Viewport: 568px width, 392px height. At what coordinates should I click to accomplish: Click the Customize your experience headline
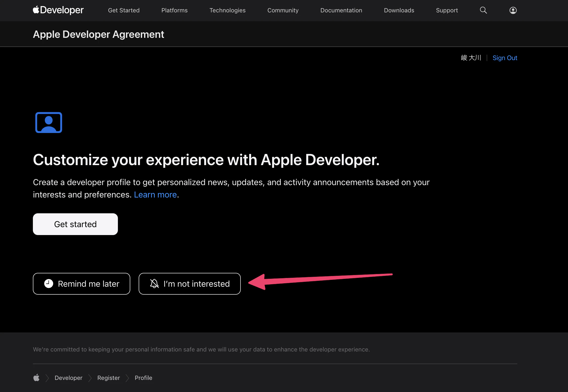pyautogui.click(x=206, y=160)
